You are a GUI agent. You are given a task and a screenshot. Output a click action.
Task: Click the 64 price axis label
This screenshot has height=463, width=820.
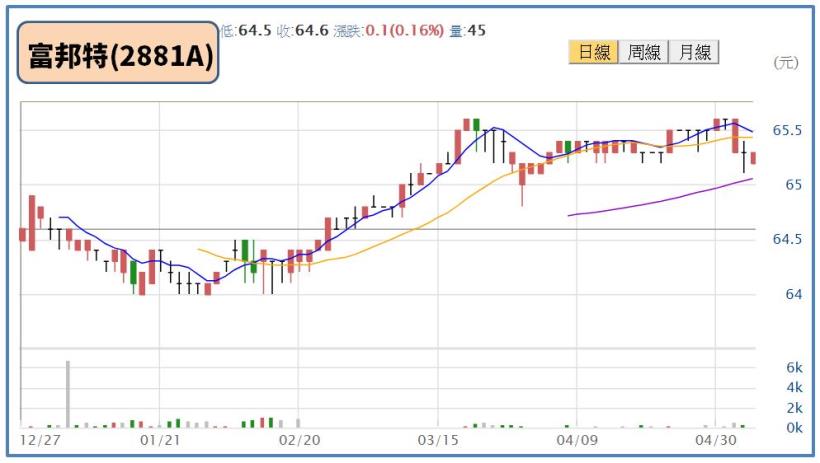pos(793,295)
